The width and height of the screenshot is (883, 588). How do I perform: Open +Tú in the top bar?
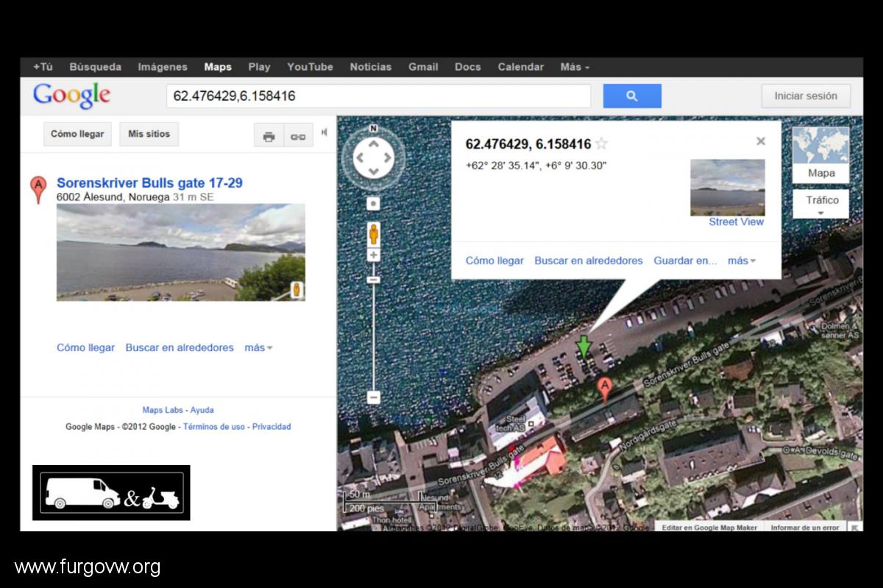[43, 67]
